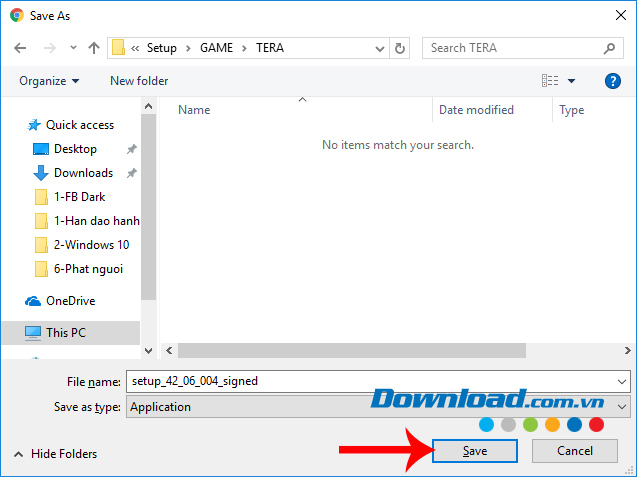637x477 pixels.
Task: Click the Cancel button
Action: click(x=574, y=451)
